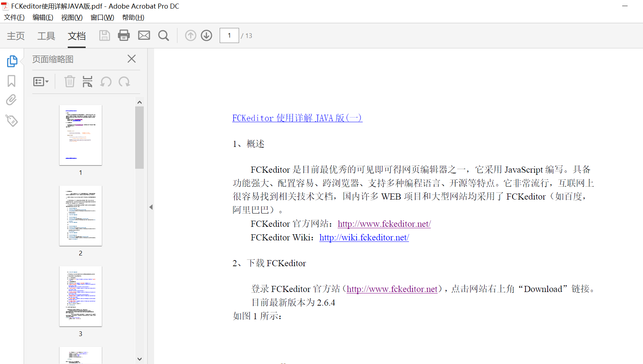Viewport: 643px width, 364px height.
Task: Open thumbnail options dropdown menu
Action: point(41,82)
